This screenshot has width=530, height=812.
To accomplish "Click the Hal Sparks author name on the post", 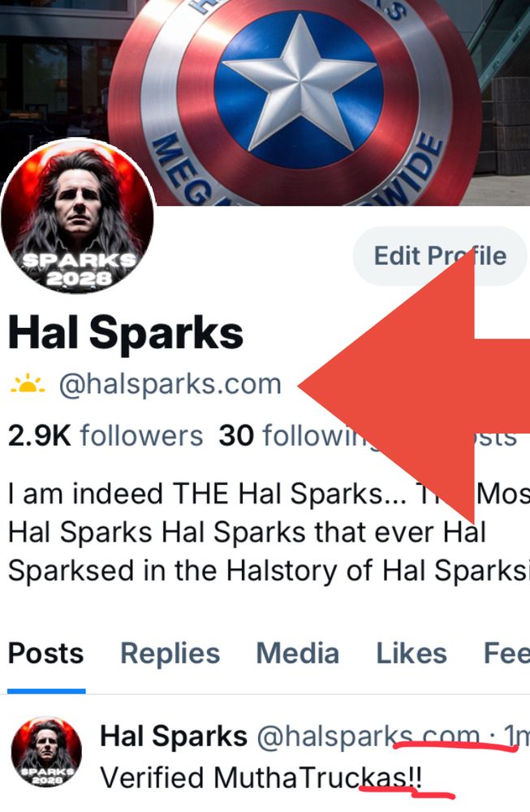I will [174, 736].
